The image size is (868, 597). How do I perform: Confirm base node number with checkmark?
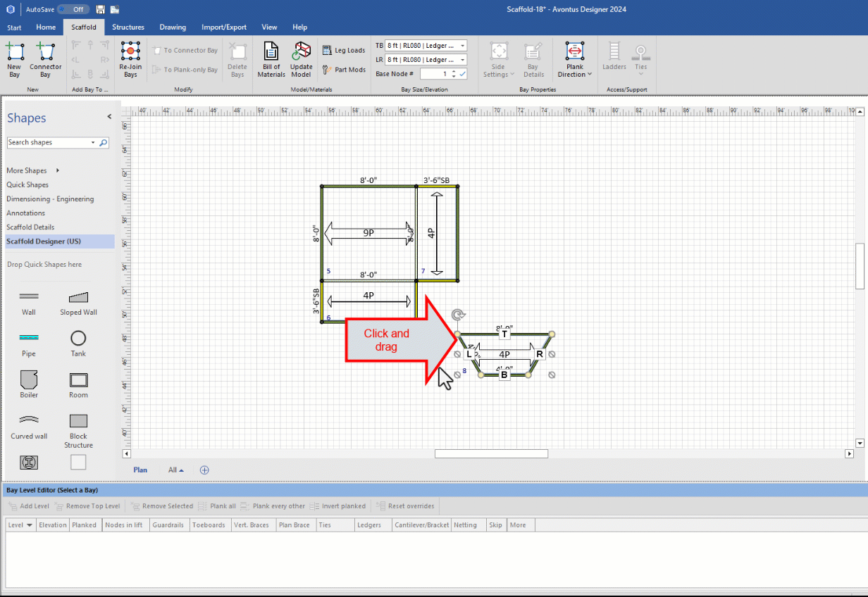(463, 74)
